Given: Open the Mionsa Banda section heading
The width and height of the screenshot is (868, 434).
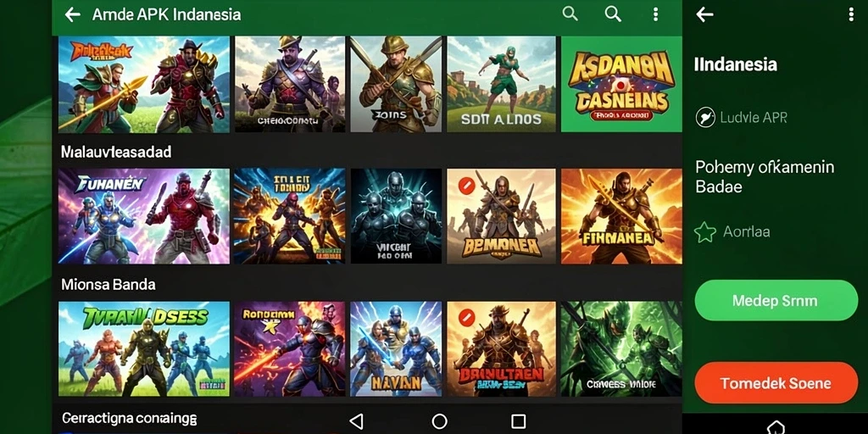Looking at the screenshot, I should click(x=108, y=285).
